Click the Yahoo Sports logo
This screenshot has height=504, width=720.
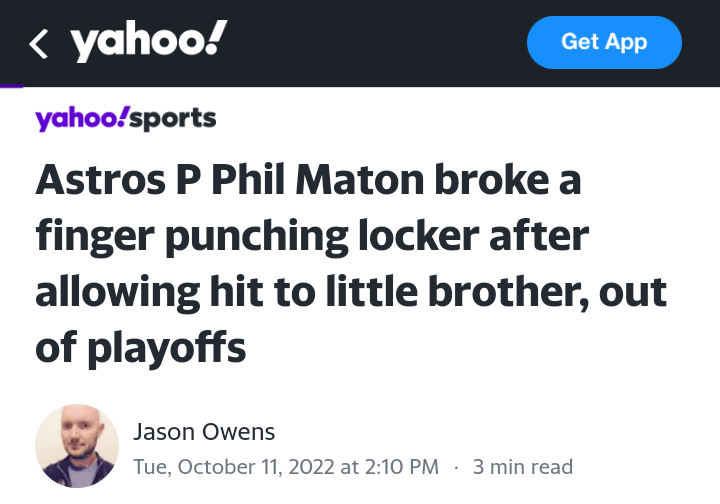pyautogui.click(x=126, y=119)
